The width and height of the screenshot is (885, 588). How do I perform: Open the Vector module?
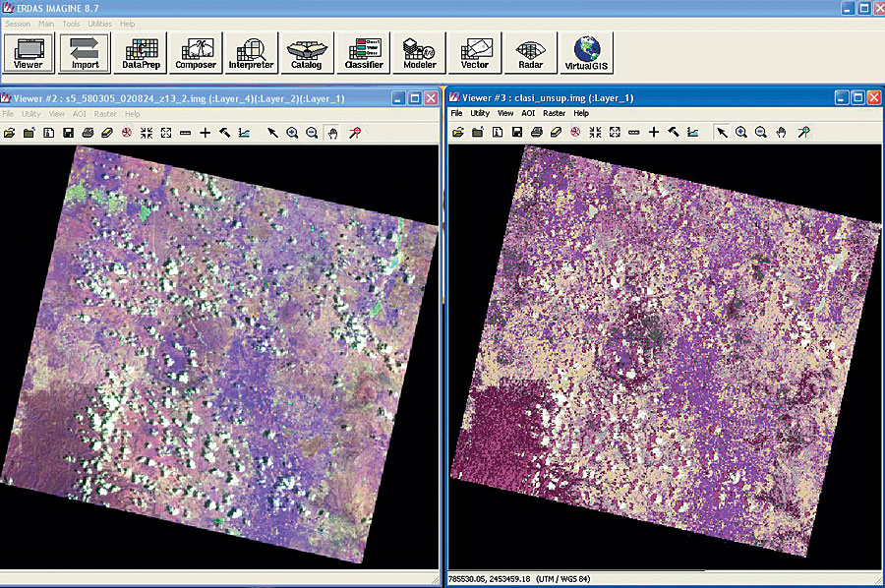475,53
